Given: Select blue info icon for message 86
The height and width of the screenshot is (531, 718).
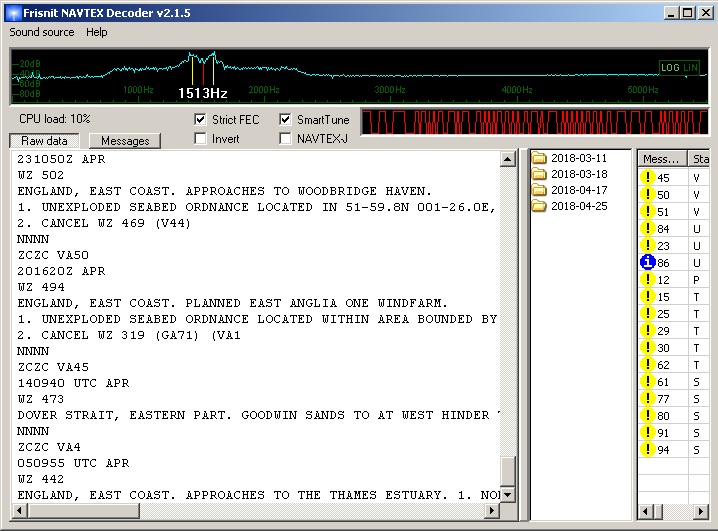Looking at the screenshot, I should (x=647, y=262).
